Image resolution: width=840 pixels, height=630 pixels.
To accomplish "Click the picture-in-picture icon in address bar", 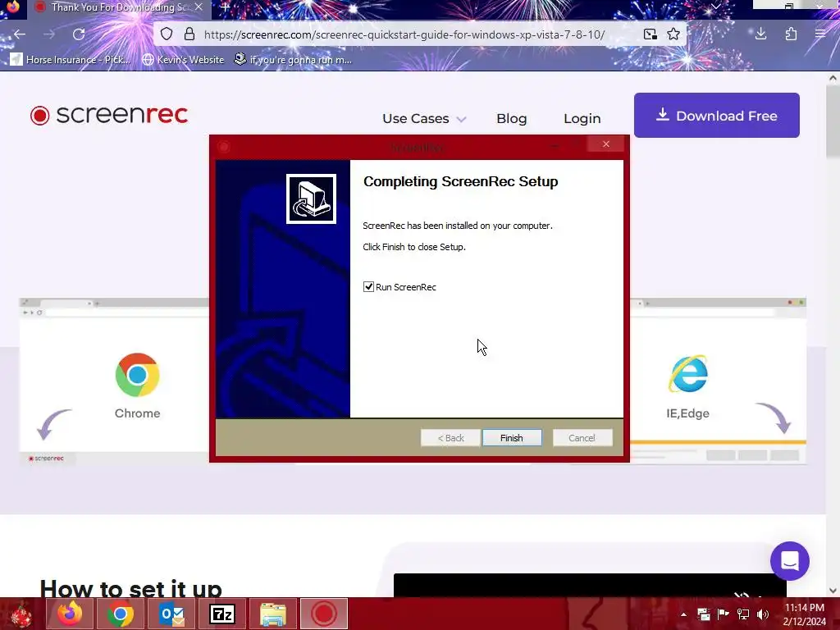I will tap(651, 34).
